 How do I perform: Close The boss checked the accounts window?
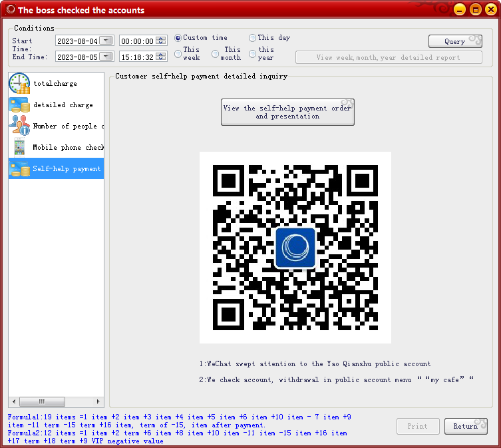(x=491, y=9)
